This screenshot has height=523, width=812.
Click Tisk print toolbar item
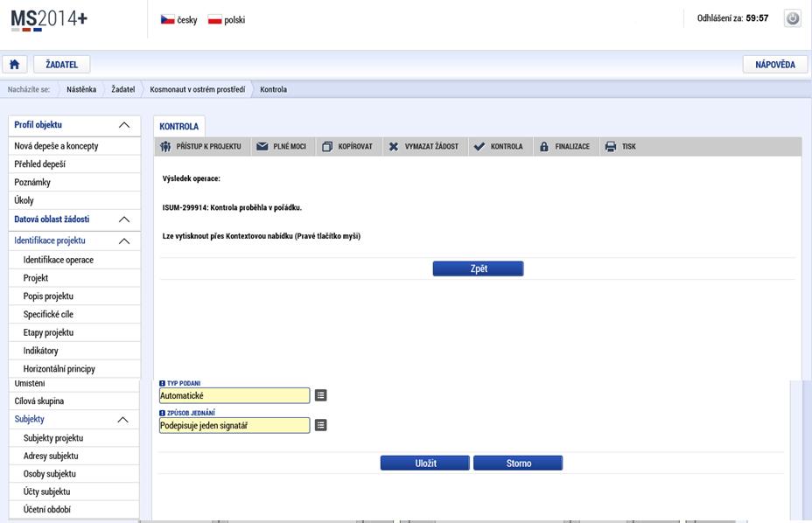pyautogui.click(x=620, y=147)
